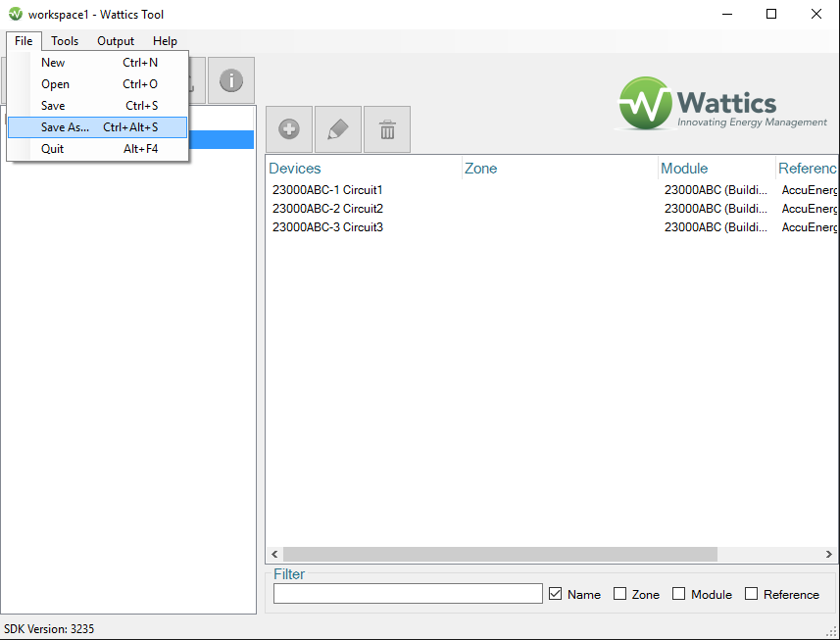
Task: Open the Output menu
Action: (116, 41)
